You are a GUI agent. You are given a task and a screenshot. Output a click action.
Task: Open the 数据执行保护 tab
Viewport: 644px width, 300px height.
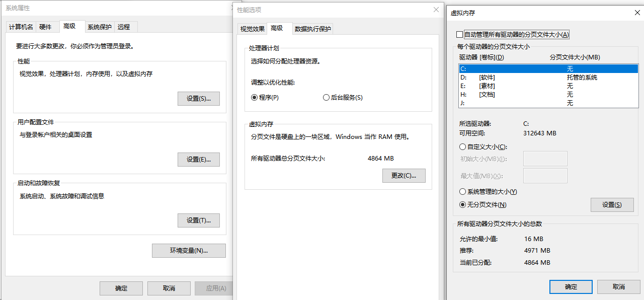313,29
